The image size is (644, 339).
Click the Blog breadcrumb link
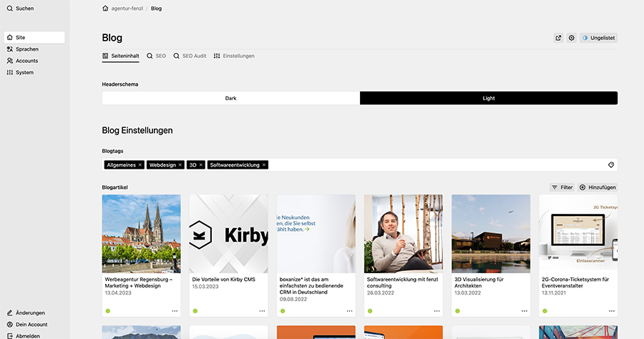point(156,8)
